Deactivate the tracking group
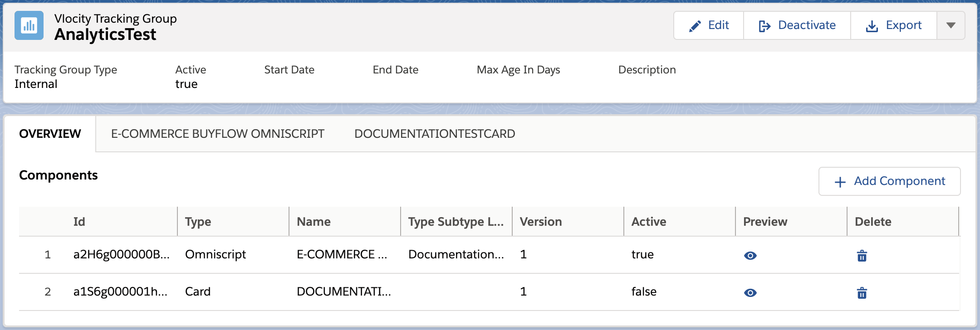Viewport: 980px width, 330px height. [x=797, y=25]
